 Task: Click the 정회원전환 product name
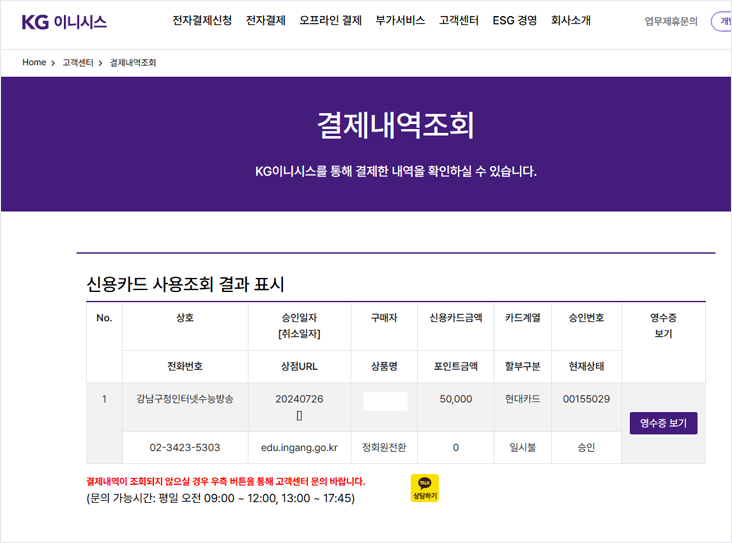(384, 447)
